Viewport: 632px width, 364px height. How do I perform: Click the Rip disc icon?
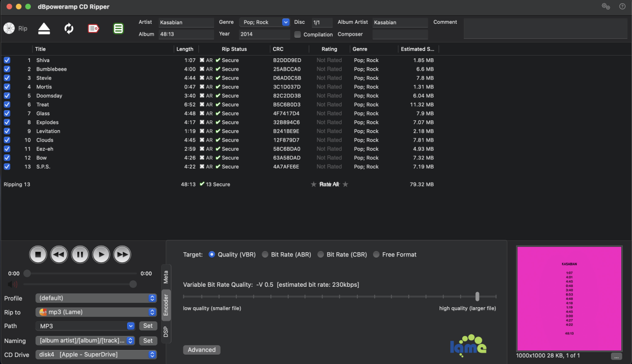point(9,29)
